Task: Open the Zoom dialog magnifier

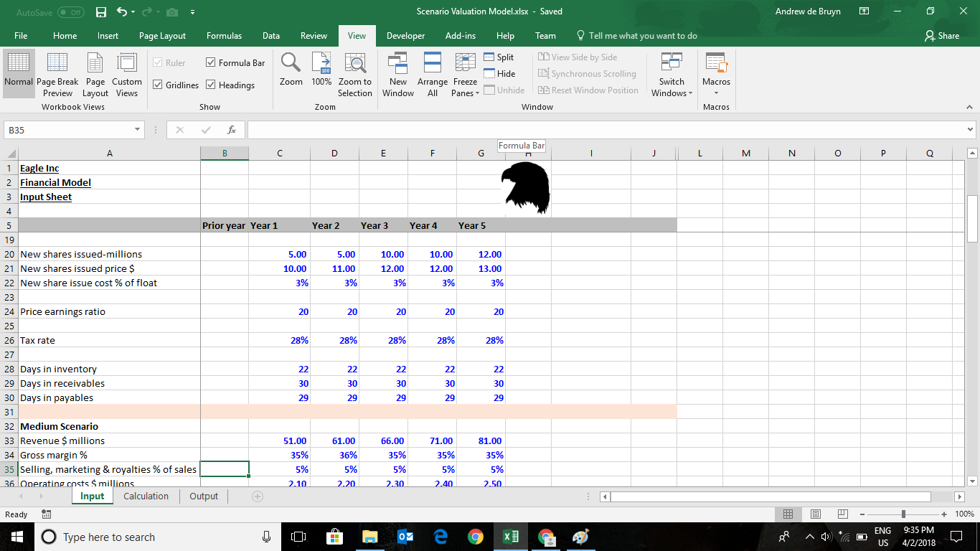Action: (x=291, y=69)
